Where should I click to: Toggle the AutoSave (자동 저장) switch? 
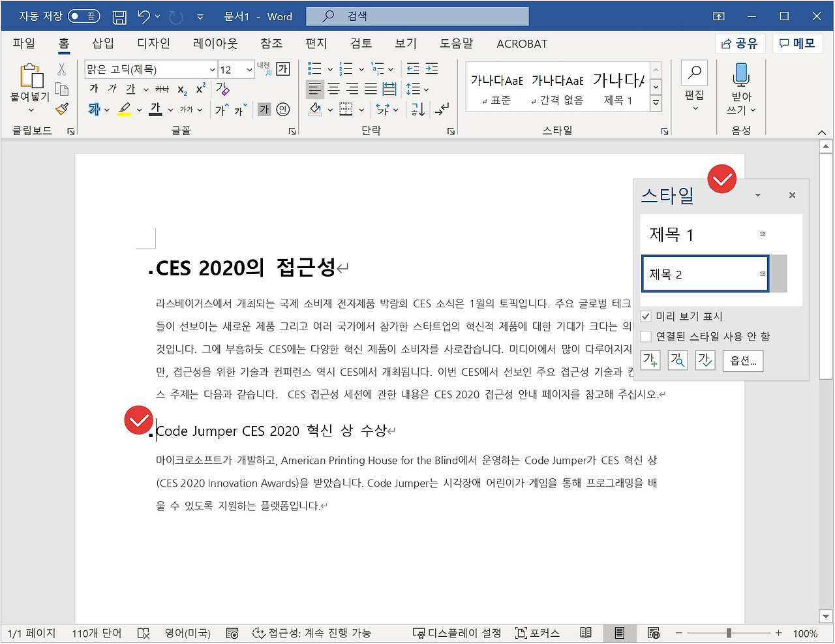click(84, 16)
